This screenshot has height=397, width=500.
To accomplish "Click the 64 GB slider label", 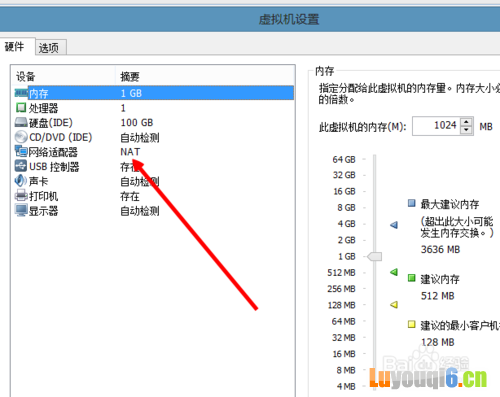I will click(x=344, y=160).
